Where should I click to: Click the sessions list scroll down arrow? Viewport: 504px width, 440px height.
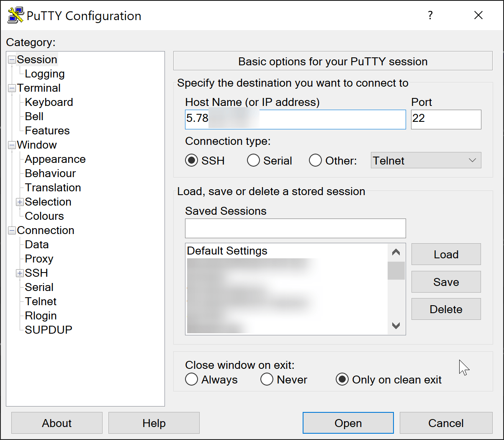tap(396, 325)
